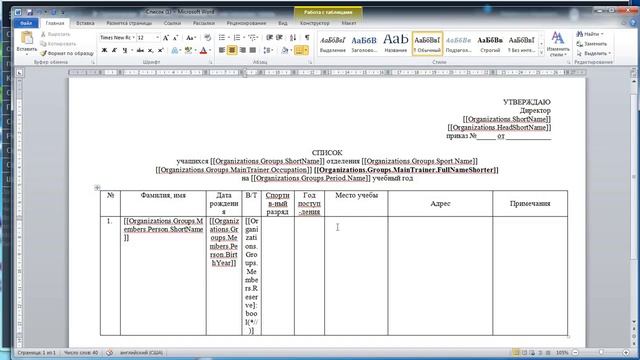
Task: Switch to Mailings (Рассылки) tab
Action: pos(204,23)
